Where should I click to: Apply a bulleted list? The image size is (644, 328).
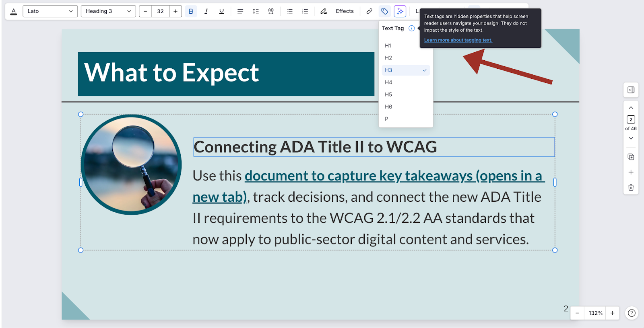point(290,11)
